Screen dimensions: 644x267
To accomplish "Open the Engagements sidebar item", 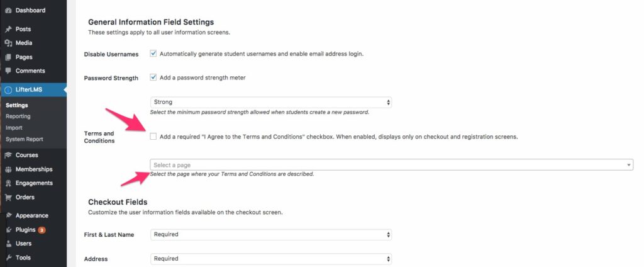I will tap(34, 183).
